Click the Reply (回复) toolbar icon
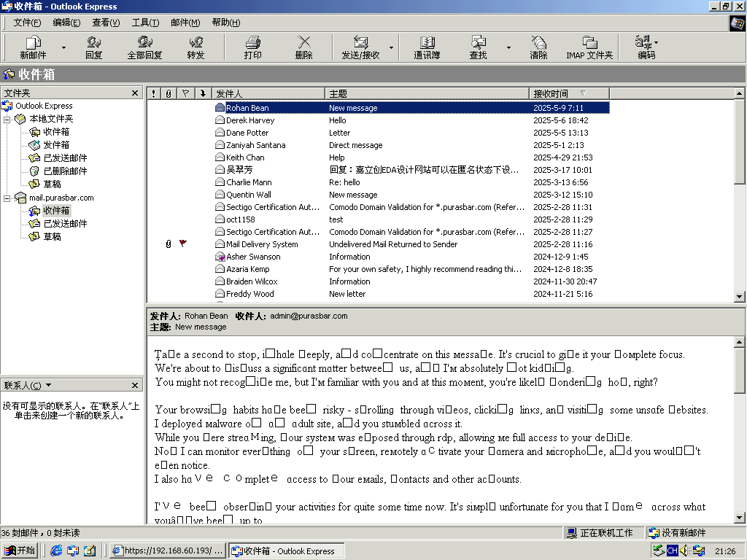The image size is (747, 560). click(x=93, y=47)
